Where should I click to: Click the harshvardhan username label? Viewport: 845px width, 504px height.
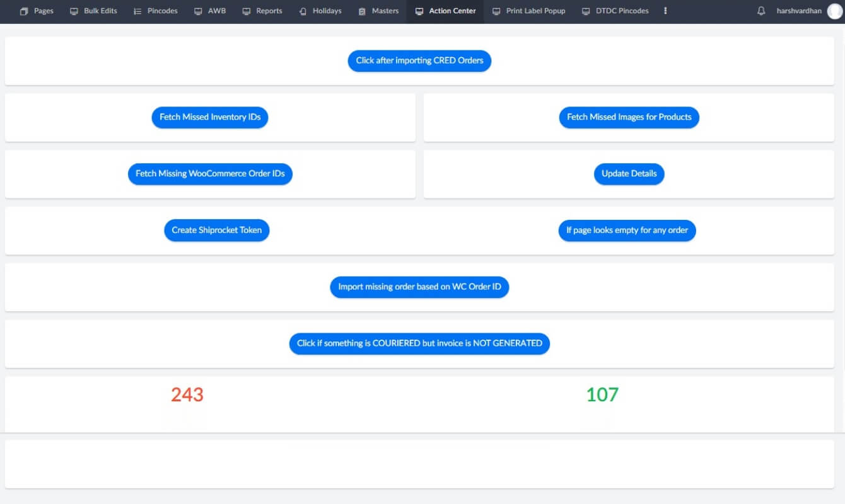click(x=799, y=11)
